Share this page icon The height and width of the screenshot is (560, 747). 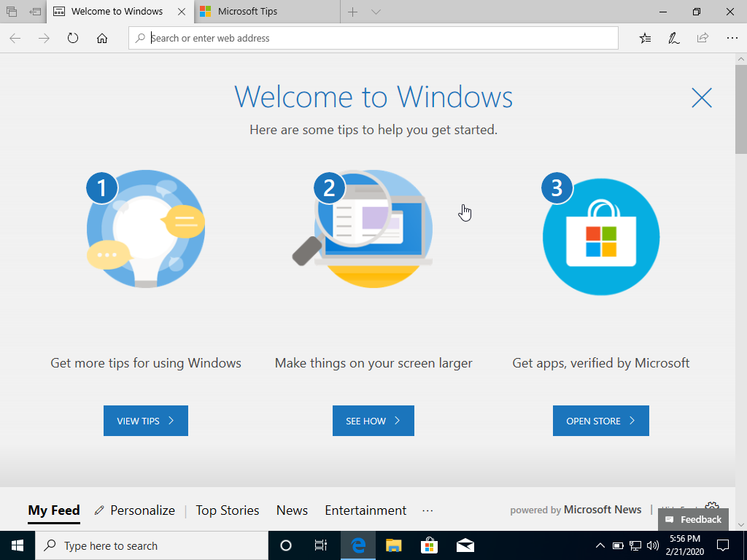[703, 38]
